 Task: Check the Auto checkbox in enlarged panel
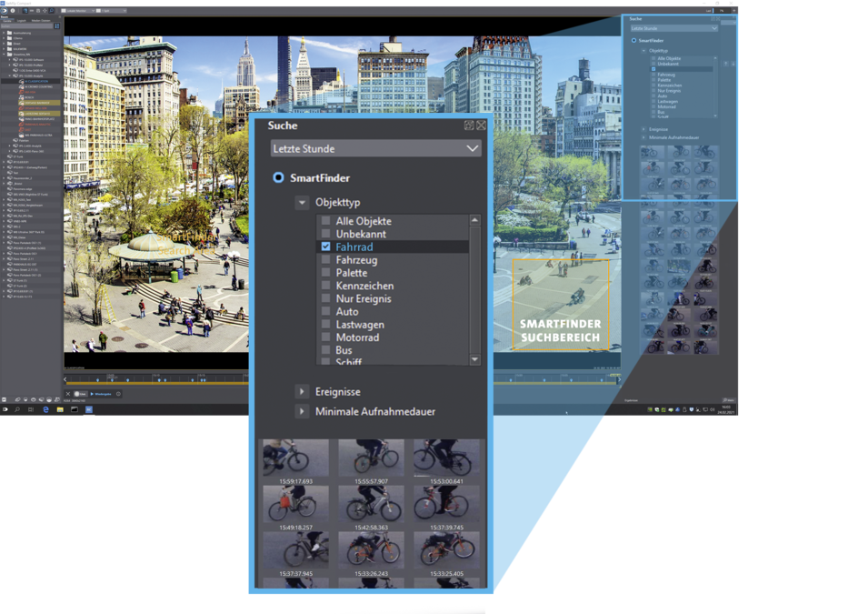point(325,311)
